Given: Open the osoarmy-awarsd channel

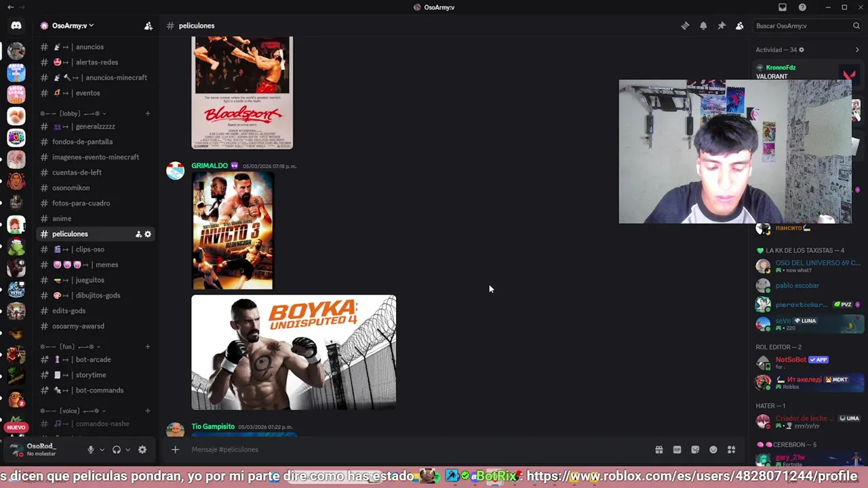Looking at the screenshot, I should [96, 326].
